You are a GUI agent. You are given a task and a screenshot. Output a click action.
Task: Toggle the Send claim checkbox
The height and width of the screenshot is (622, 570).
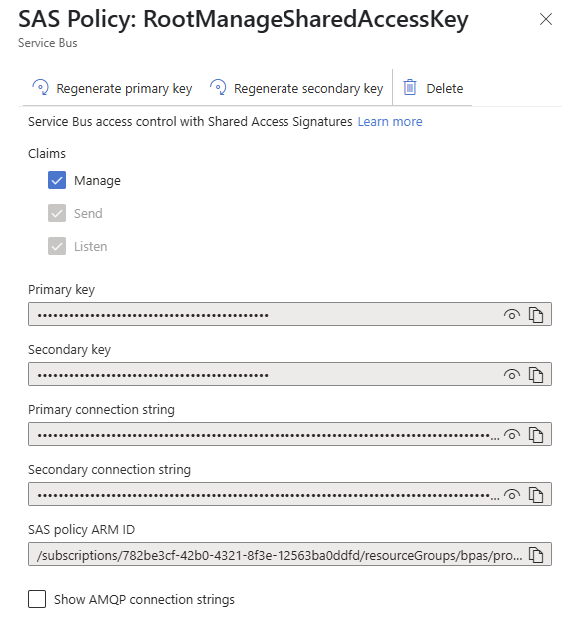(57, 213)
